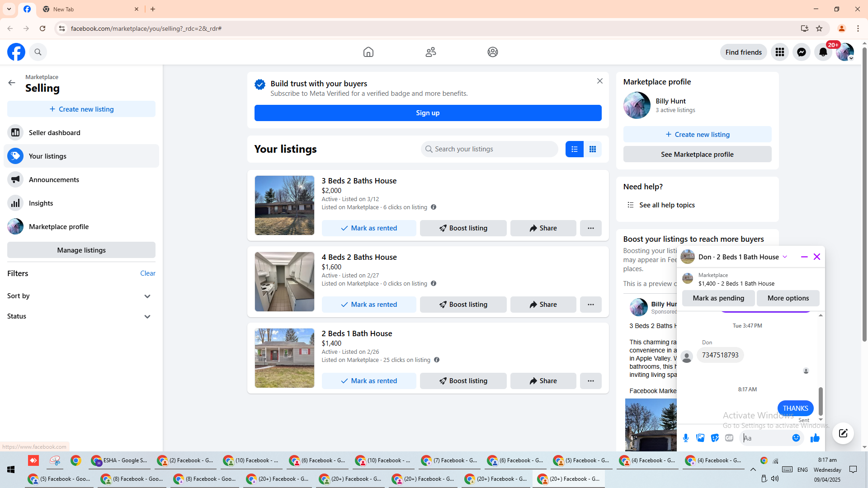Mark 3 Beds 2 Baths House as rented
This screenshot has height=488, width=868.
click(369, 228)
